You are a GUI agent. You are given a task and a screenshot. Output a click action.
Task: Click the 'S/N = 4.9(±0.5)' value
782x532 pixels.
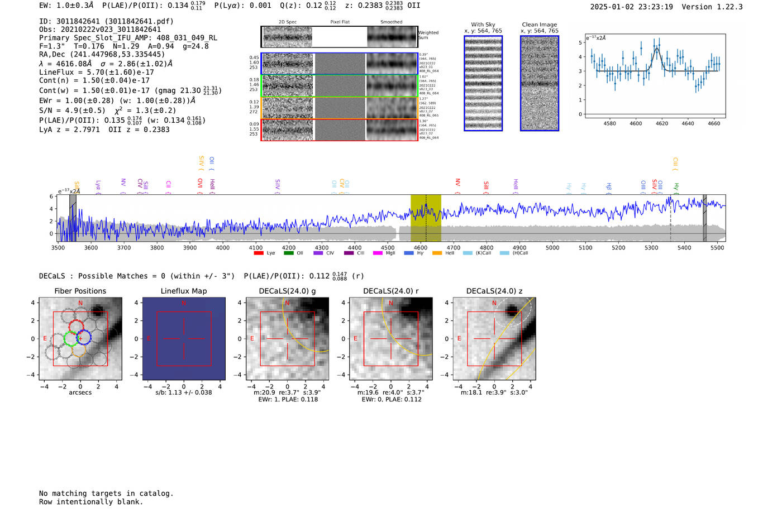click(72, 110)
